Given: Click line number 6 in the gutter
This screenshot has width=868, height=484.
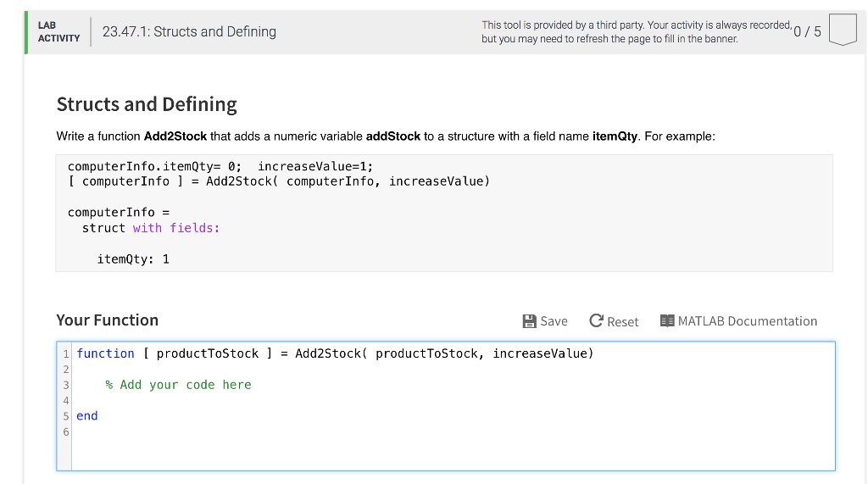Looking at the screenshot, I should click(x=65, y=431).
